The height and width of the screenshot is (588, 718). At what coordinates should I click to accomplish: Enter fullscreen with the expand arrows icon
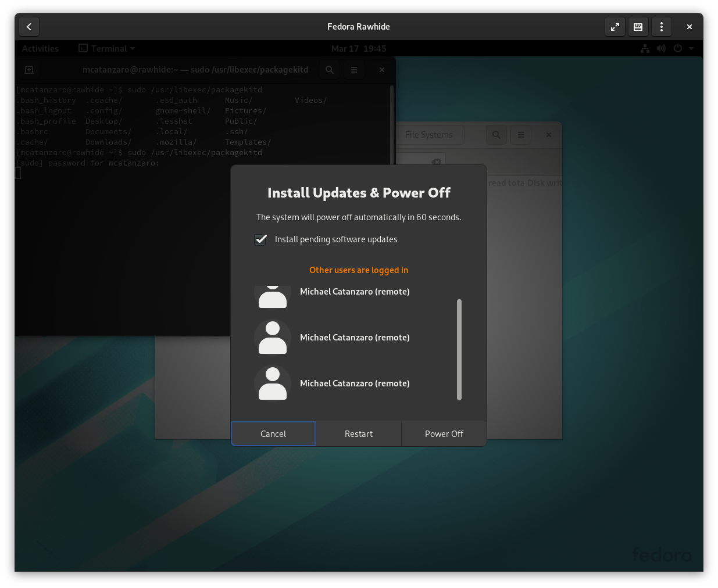pyautogui.click(x=615, y=27)
